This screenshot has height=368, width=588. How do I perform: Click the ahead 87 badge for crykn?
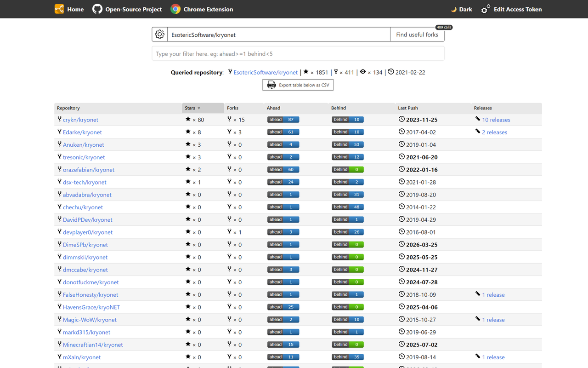[283, 120]
